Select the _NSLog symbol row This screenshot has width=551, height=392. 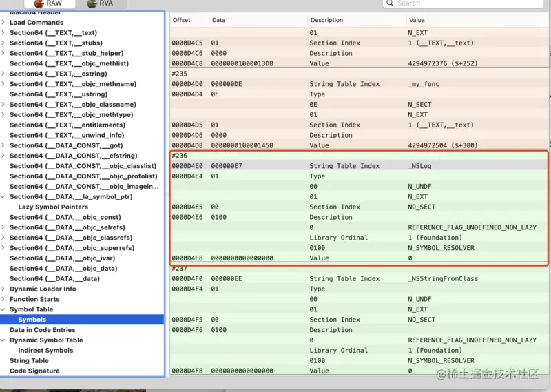[359, 166]
